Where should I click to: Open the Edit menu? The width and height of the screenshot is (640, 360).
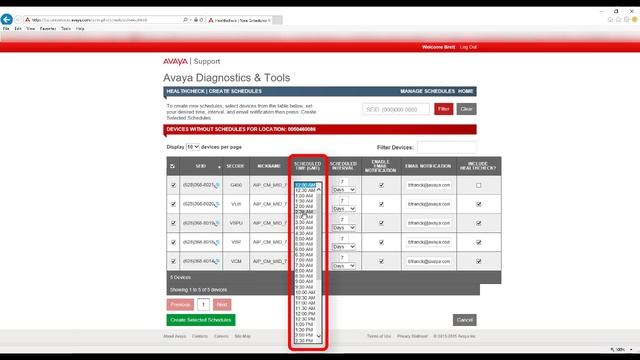point(18,29)
